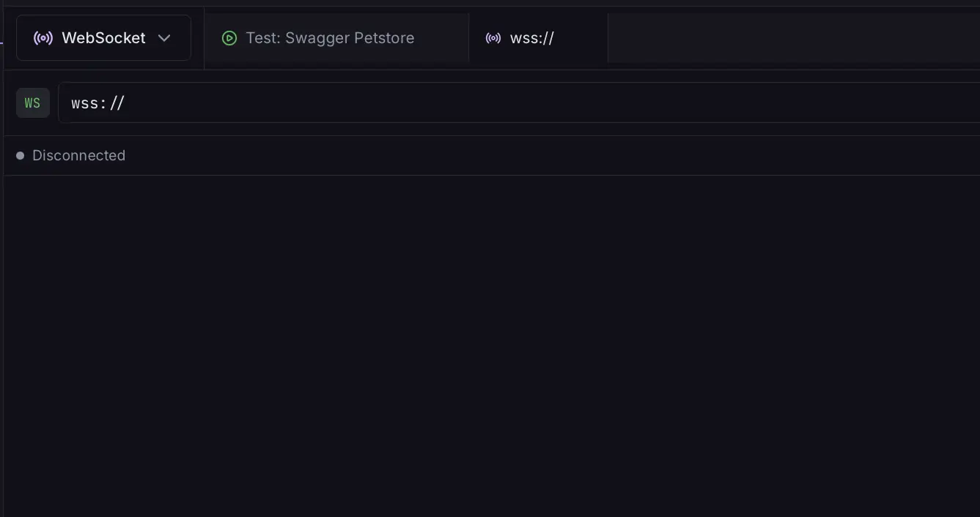Click the Disconnected status label
980x517 pixels.
click(x=78, y=155)
